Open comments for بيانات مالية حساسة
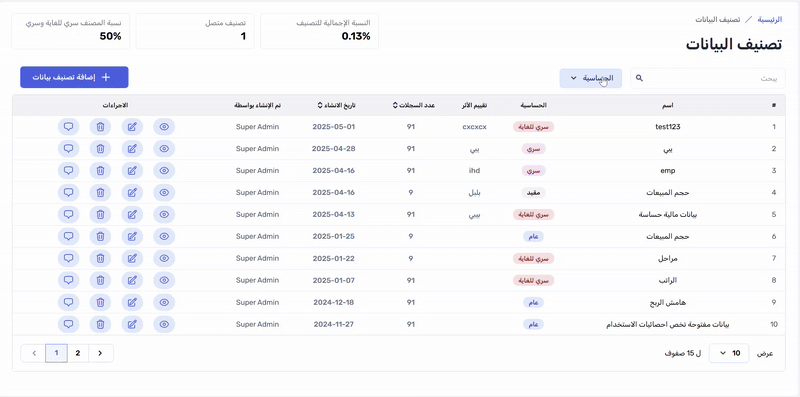800x397 pixels. [68, 214]
